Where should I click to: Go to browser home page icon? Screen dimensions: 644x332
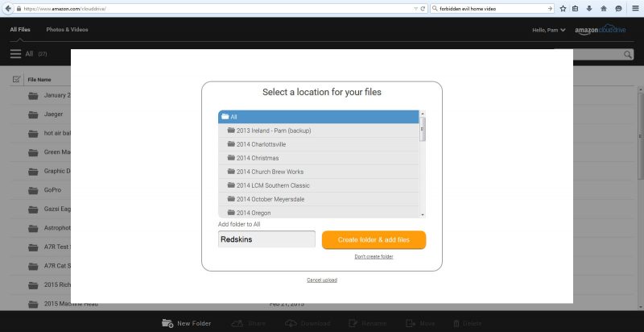pos(603,8)
